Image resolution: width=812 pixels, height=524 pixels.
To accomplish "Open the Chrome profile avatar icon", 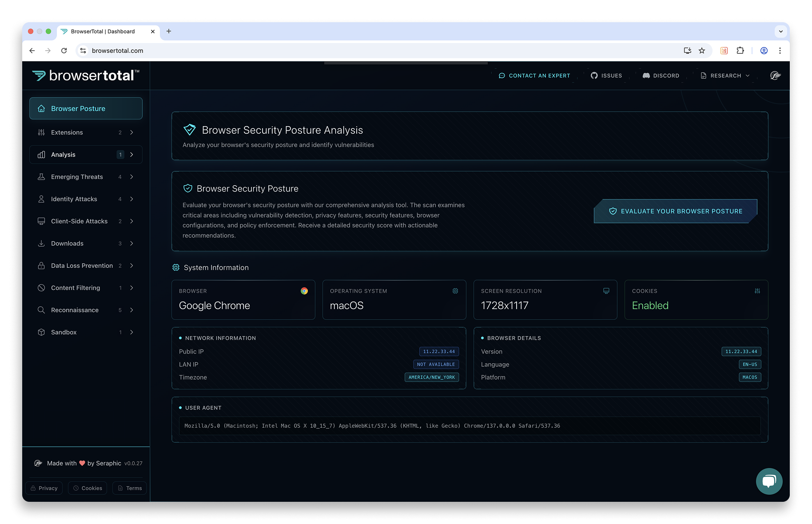I will tap(764, 51).
